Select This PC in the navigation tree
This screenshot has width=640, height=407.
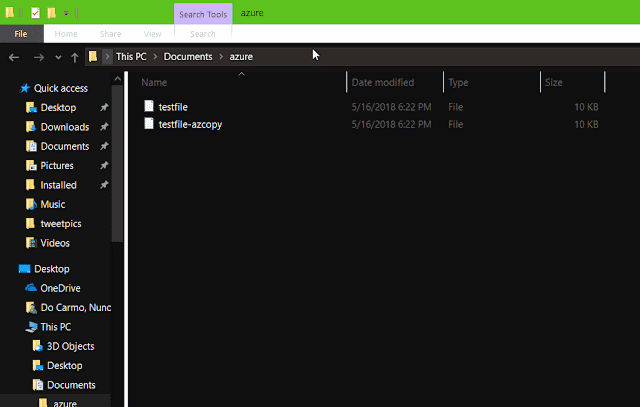click(56, 327)
